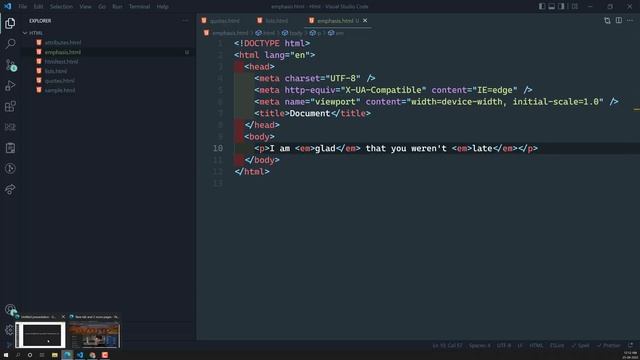Click the notifications icon in status bar
The image size is (640, 360).
click(x=631, y=345)
